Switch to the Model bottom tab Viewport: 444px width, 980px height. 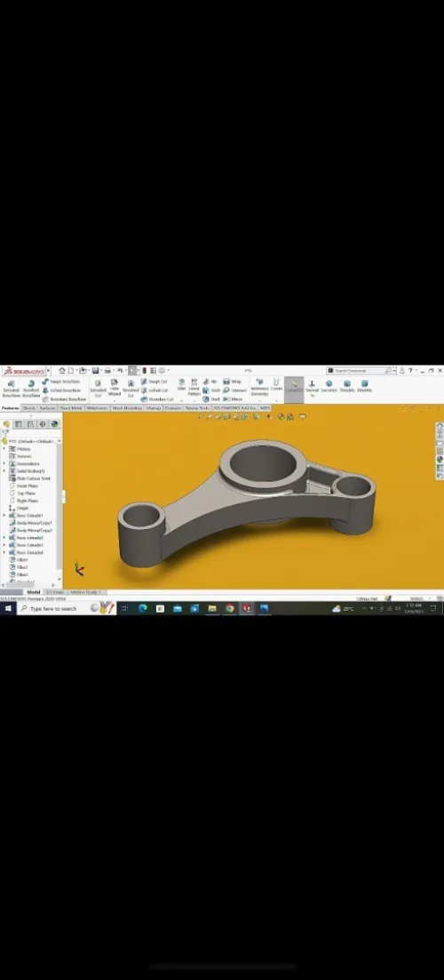(33, 592)
